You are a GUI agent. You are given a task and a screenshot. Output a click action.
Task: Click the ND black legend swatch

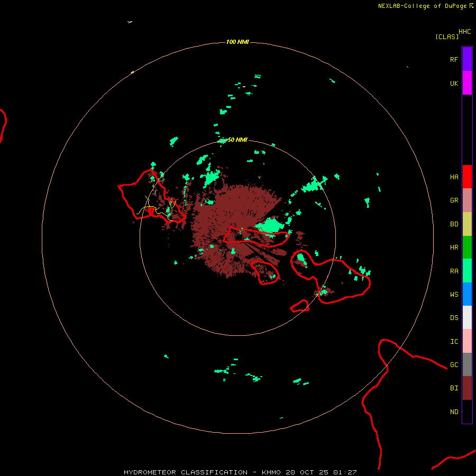pos(467,411)
